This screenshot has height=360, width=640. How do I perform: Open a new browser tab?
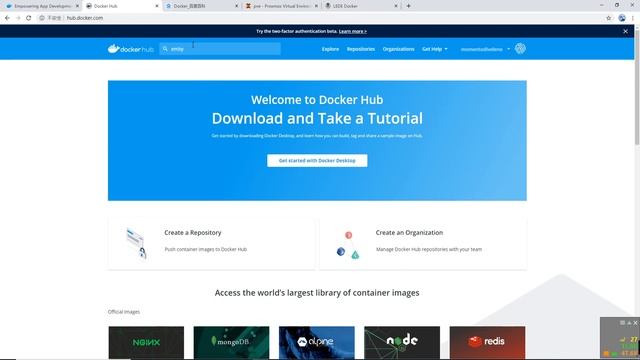[x=408, y=6]
